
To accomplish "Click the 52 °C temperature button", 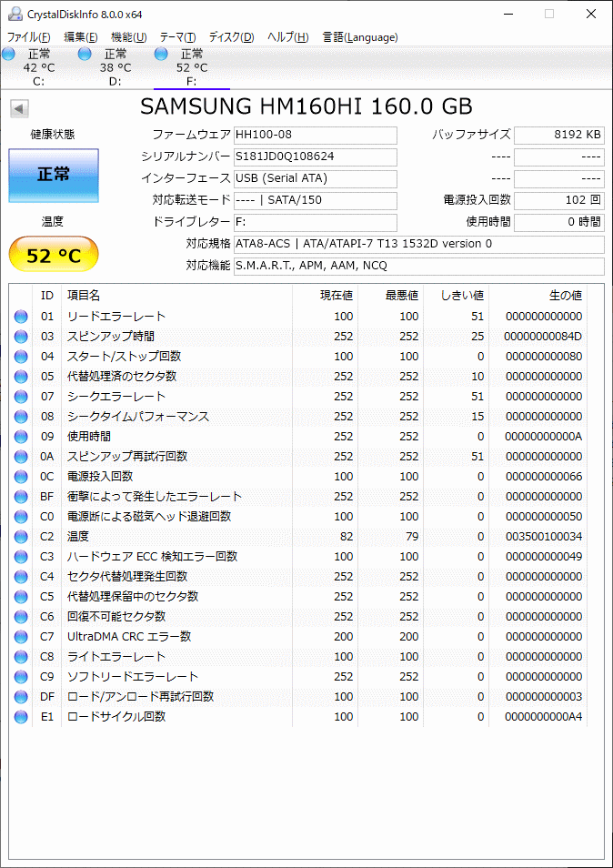I will tap(54, 256).
